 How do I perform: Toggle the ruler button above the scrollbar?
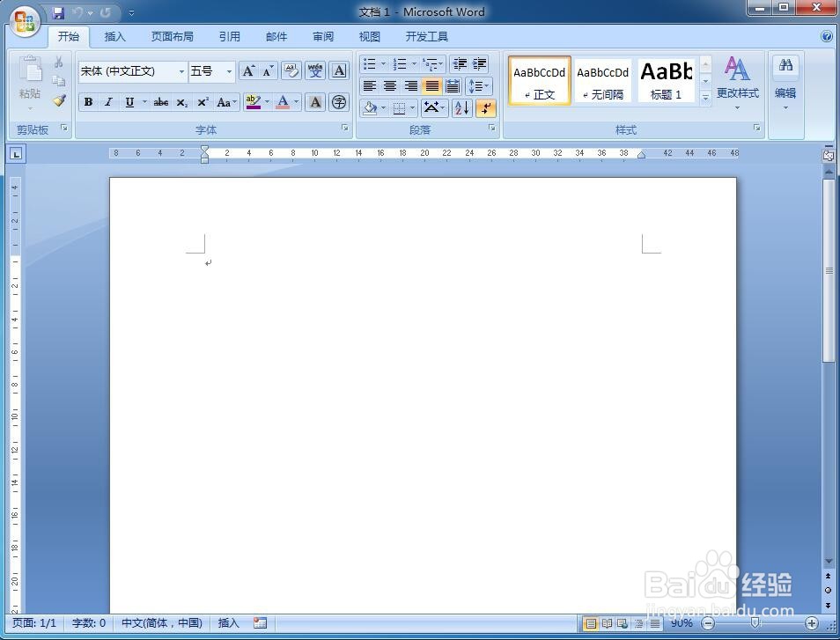point(829,155)
